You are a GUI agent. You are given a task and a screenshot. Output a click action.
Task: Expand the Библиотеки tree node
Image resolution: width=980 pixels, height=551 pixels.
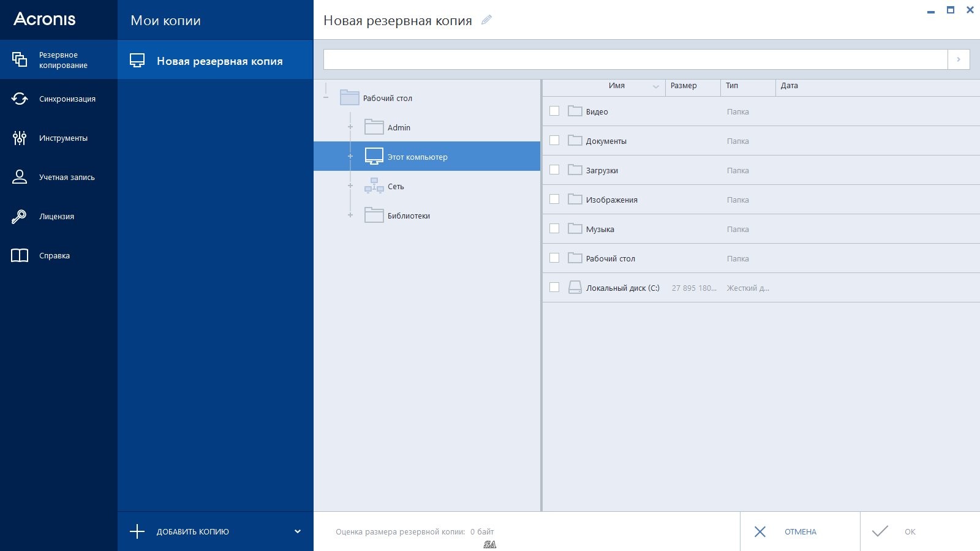click(350, 215)
